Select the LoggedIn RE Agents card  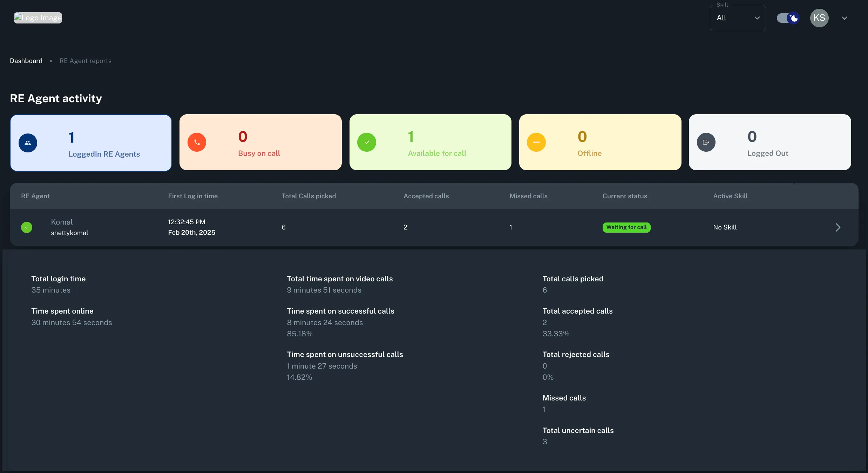click(91, 143)
